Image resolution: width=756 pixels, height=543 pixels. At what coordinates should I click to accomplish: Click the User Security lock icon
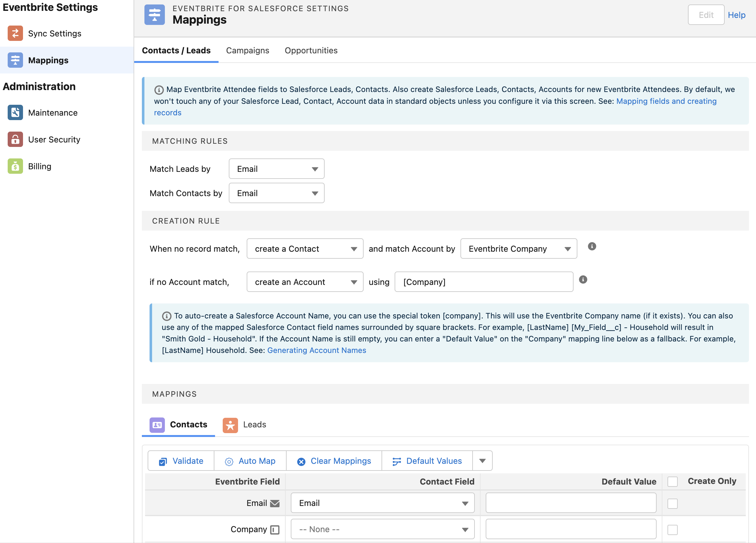click(15, 139)
